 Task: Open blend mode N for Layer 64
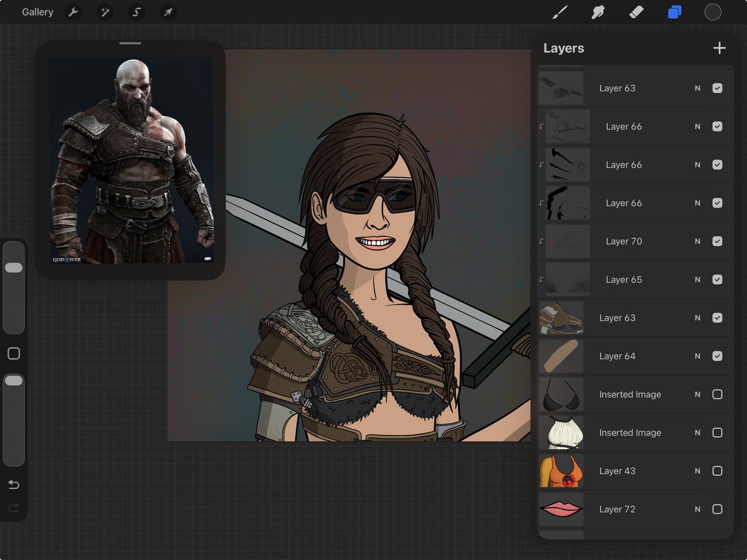tap(697, 356)
